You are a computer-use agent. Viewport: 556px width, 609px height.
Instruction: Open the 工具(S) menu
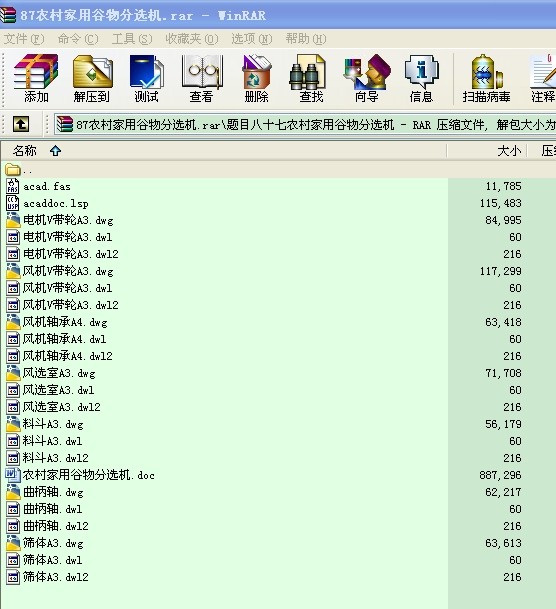coord(132,39)
